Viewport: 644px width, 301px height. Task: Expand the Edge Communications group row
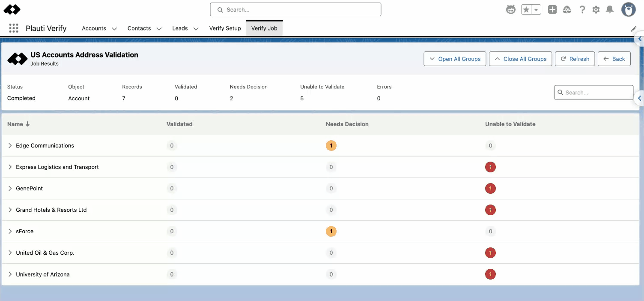(x=10, y=146)
